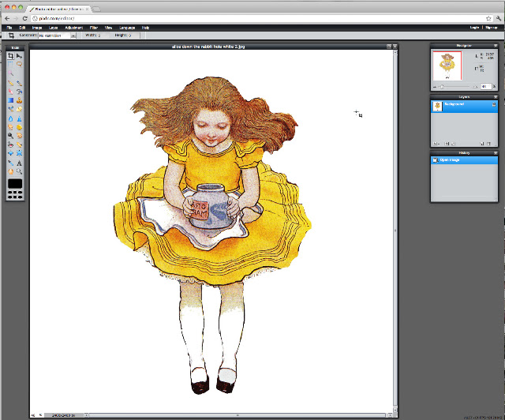505x420 pixels.
Task: Open the Adjustment menu
Action: click(x=73, y=28)
